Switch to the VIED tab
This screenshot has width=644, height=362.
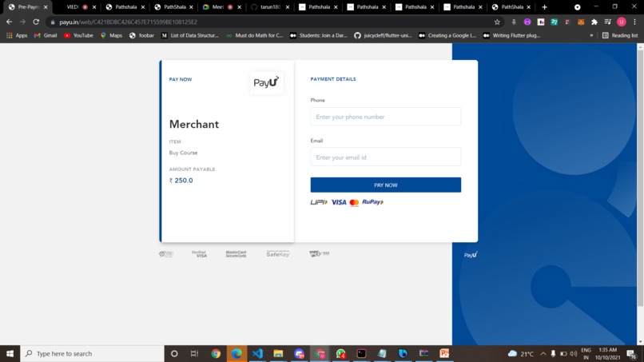click(x=77, y=7)
